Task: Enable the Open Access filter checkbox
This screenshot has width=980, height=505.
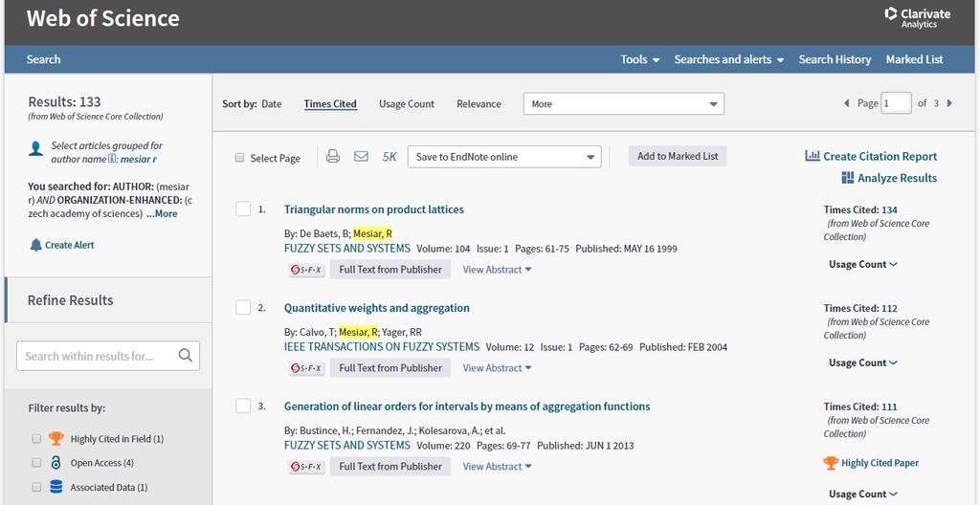Action: point(36,463)
